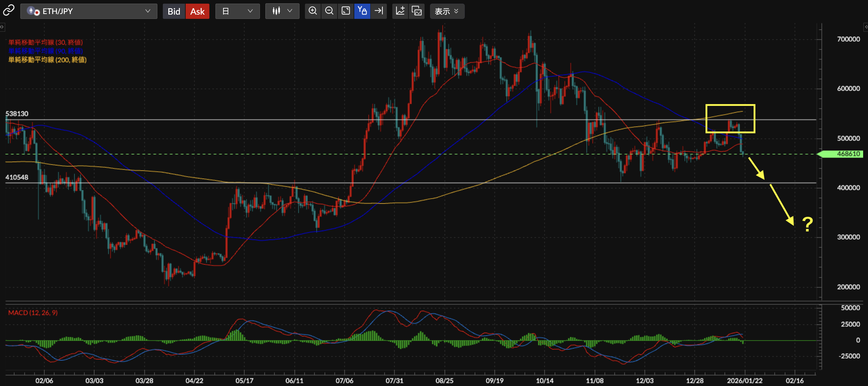868x386 pixels.
Task: Select the 30-period moving average label
Action: [45, 42]
